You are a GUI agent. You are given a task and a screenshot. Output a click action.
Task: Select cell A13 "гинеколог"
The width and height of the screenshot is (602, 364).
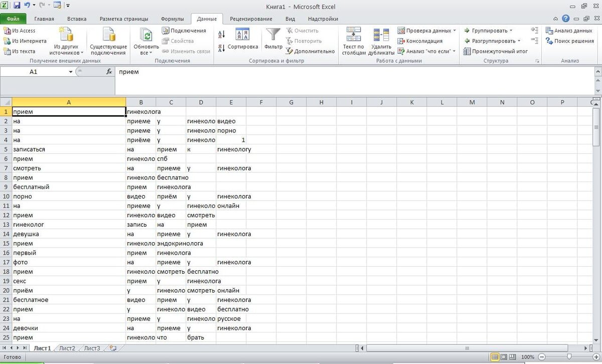tap(69, 225)
